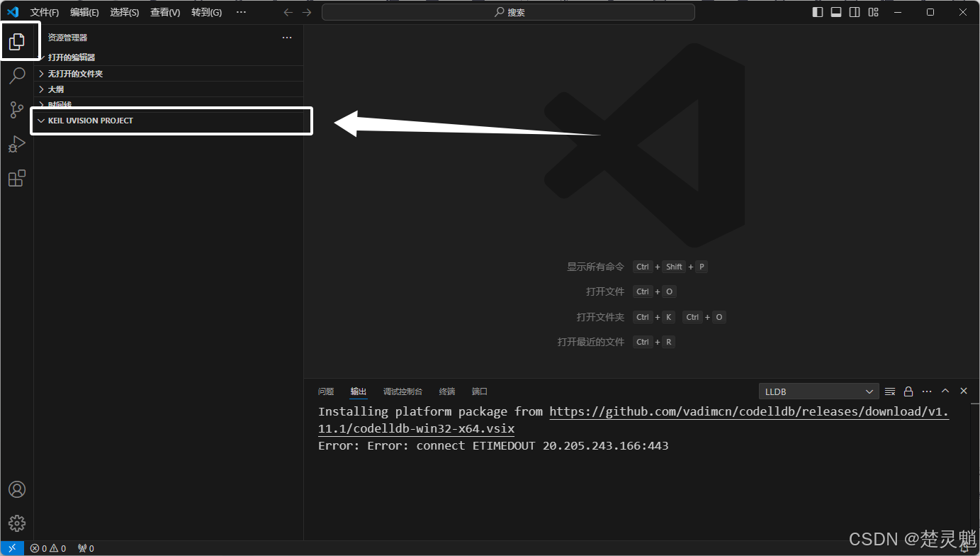The width and height of the screenshot is (980, 556).
Task: Click the VS Code logo in title bar
Action: point(13,12)
